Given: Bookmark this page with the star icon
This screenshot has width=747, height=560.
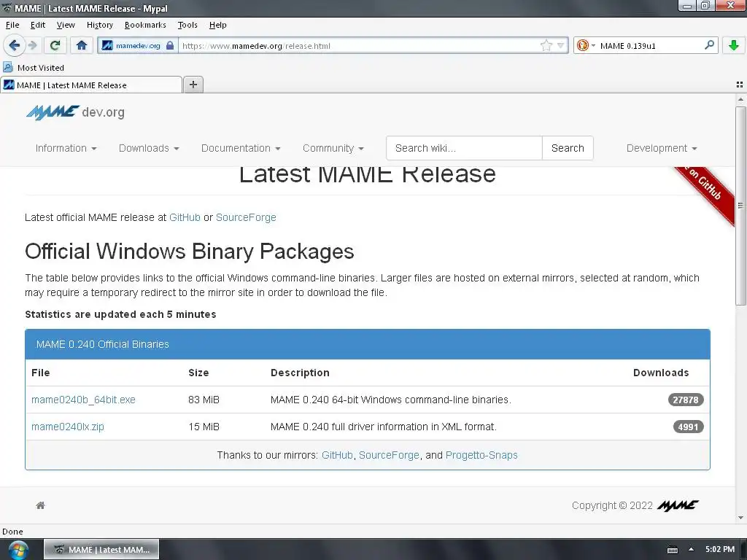Looking at the screenshot, I should click(546, 46).
